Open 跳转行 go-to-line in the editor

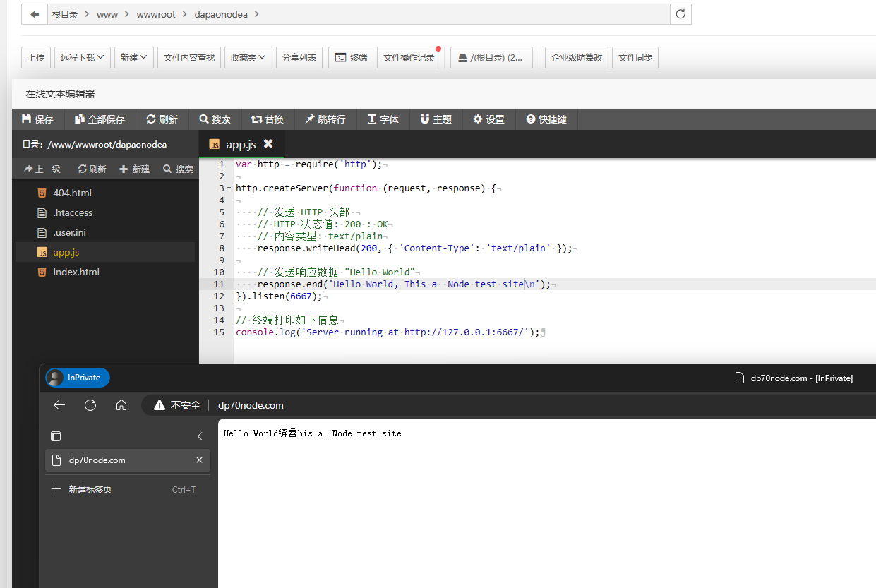pos(325,119)
